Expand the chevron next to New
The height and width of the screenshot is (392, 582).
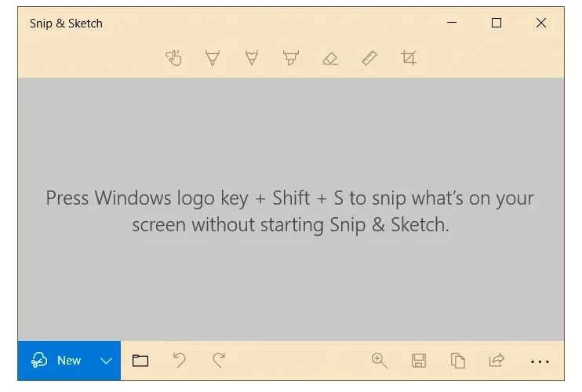pos(106,361)
